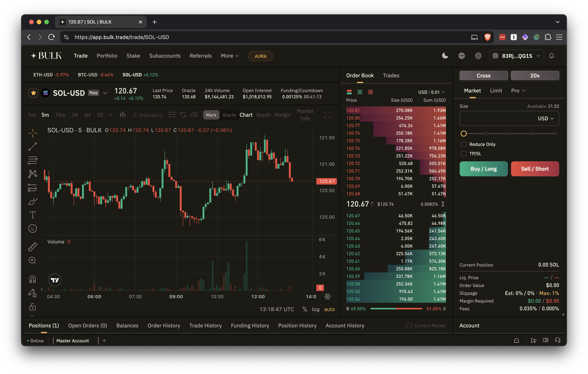Open the USD 0.01 grouping dropdown
This screenshot has width=588, height=374.
click(x=431, y=92)
